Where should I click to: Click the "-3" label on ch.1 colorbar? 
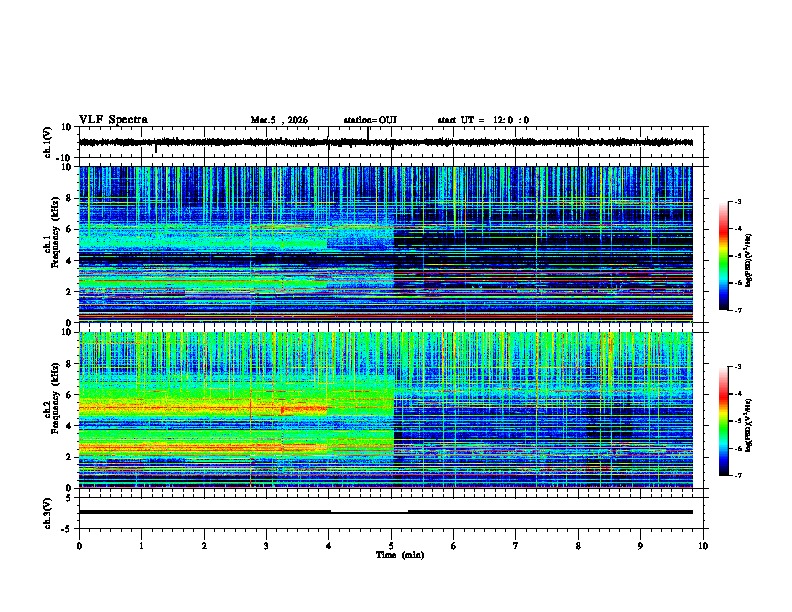tap(738, 201)
